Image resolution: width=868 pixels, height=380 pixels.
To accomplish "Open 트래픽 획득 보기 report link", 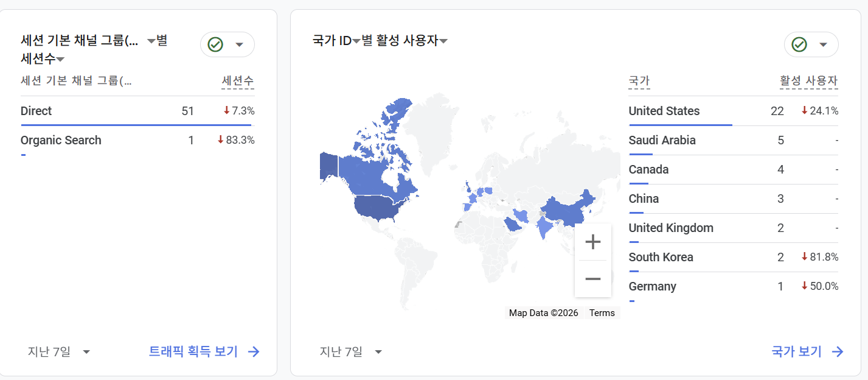I will (x=193, y=351).
